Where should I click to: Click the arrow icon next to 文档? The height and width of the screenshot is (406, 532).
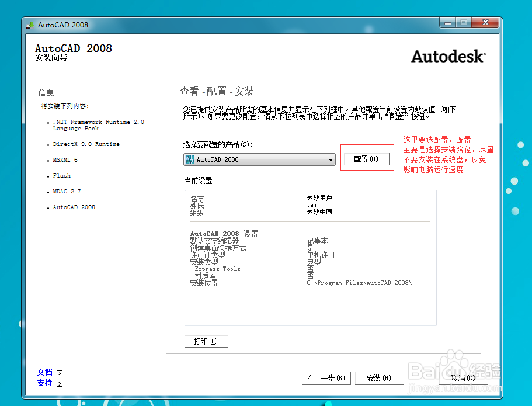point(60,373)
